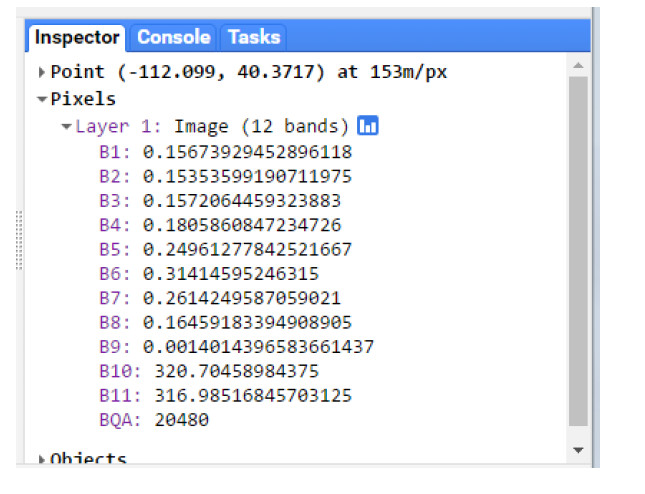645x494 pixels.
Task: Switch to the Console tab
Action: [x=173, y=37]
